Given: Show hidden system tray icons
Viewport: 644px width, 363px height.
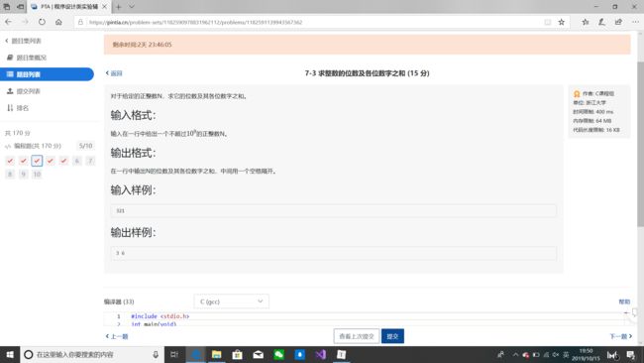Looking at the screenshot, I should click(515, 354).
